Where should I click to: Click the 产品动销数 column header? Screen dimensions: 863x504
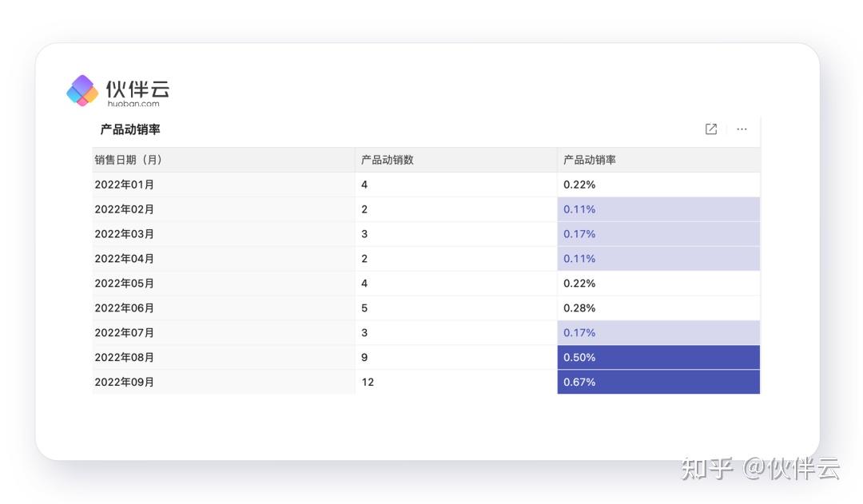tap(388, 160)
